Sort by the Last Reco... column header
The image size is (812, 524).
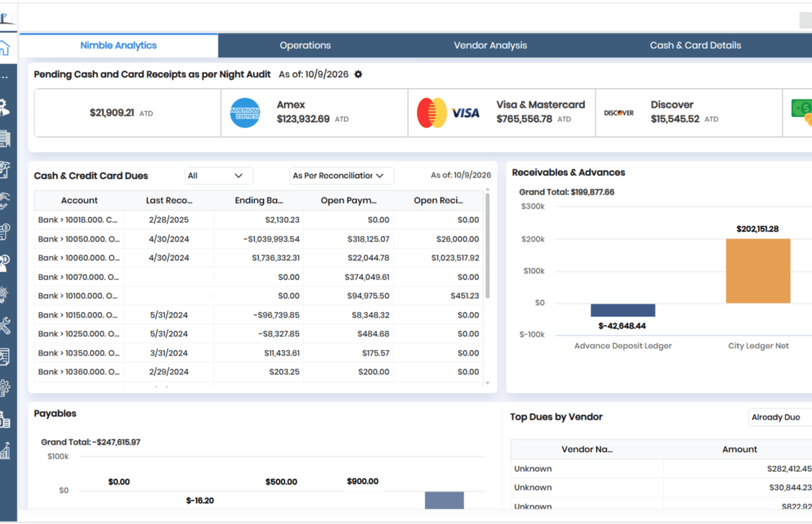tap(169, 201)
